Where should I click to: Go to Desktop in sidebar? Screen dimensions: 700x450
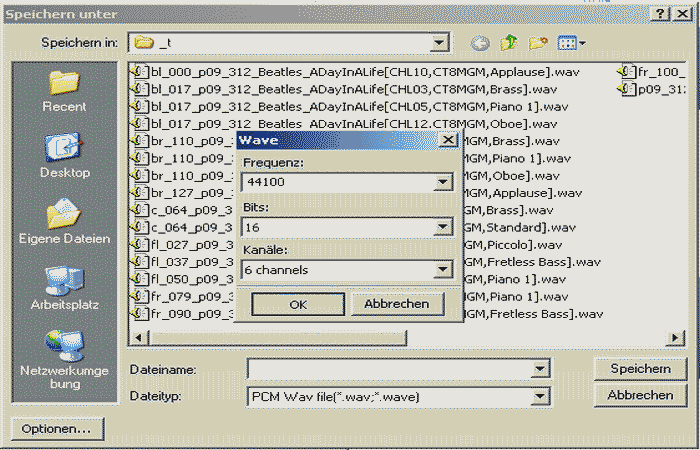point(64,155)
